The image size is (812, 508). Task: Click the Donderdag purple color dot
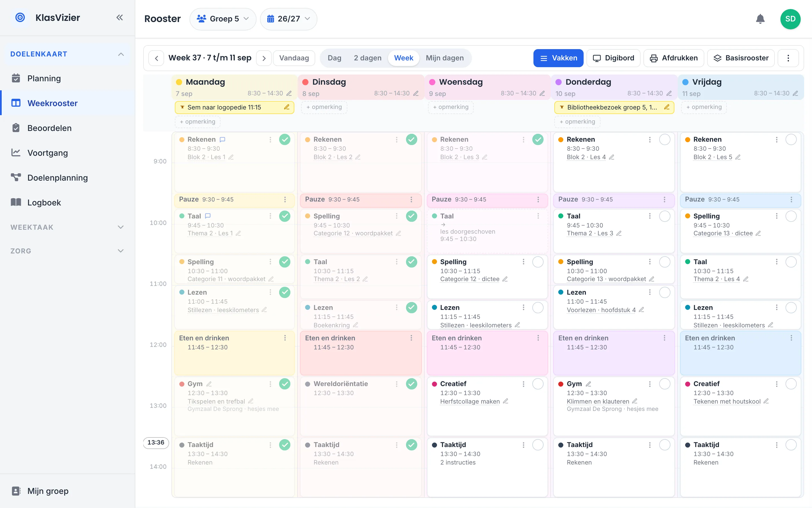[x=559, y=82]
